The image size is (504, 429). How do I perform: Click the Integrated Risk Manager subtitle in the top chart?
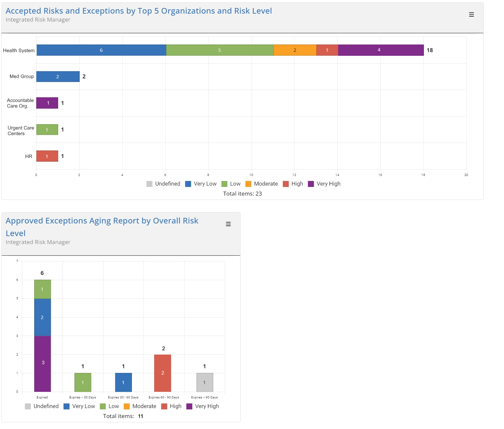tap(38, 20)
